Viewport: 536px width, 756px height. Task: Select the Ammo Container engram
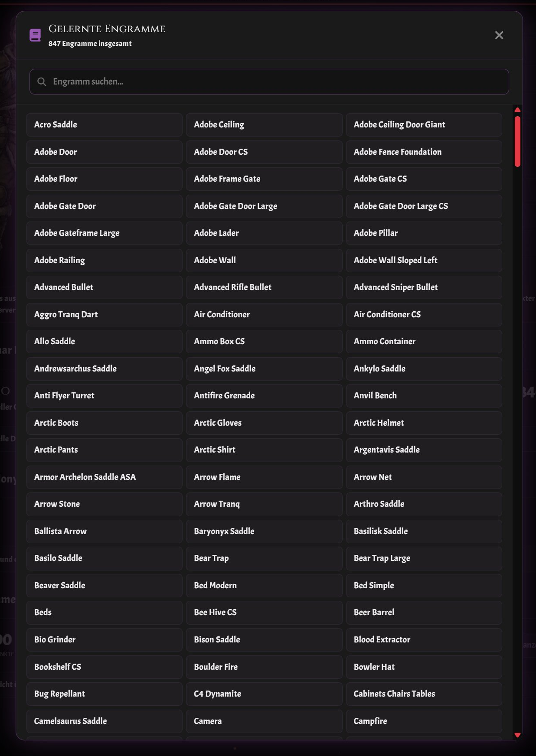[424, 342]
